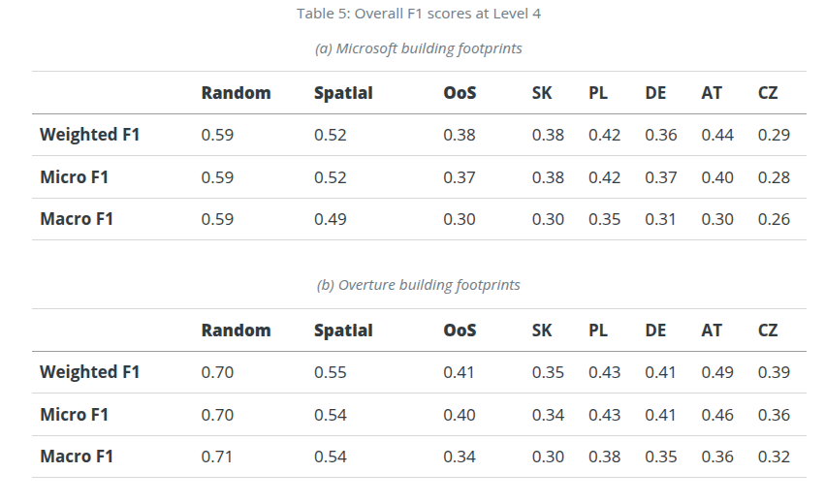The image size is (825, 504).
Task: Select the 0.26 Macro F1 value for CZ
Action: point(774,219)
